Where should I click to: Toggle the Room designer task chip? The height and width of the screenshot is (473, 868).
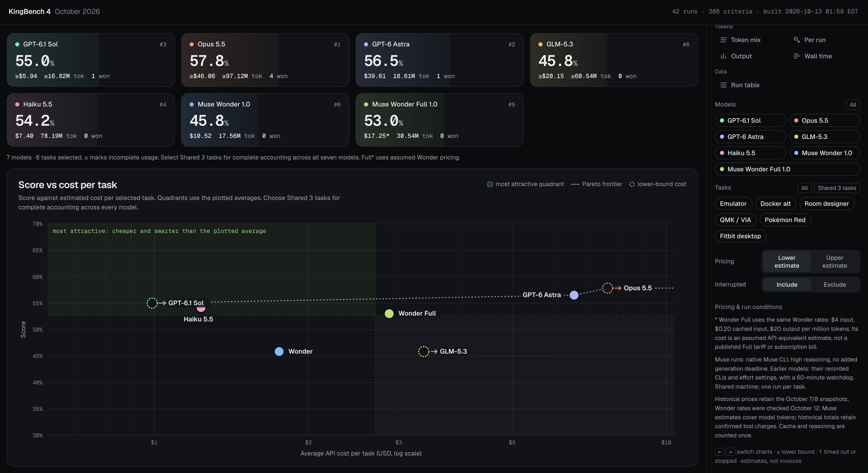click(x=827, y=204)
